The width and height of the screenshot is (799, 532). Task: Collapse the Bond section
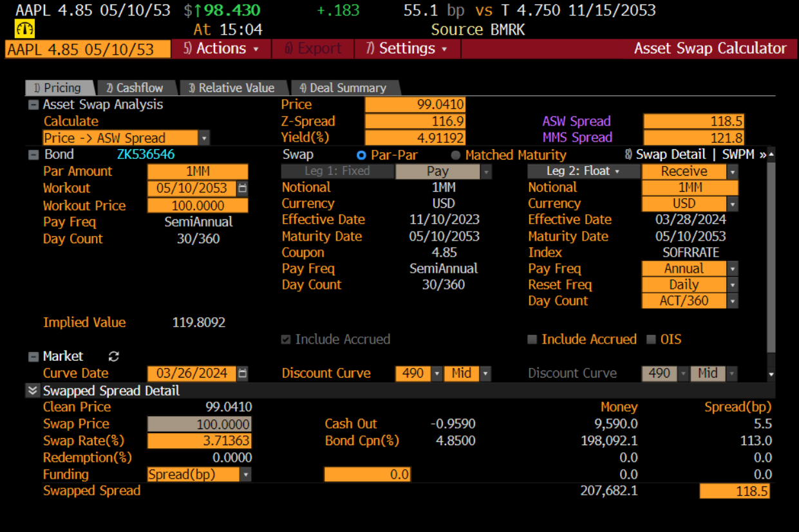coord(33,154)
